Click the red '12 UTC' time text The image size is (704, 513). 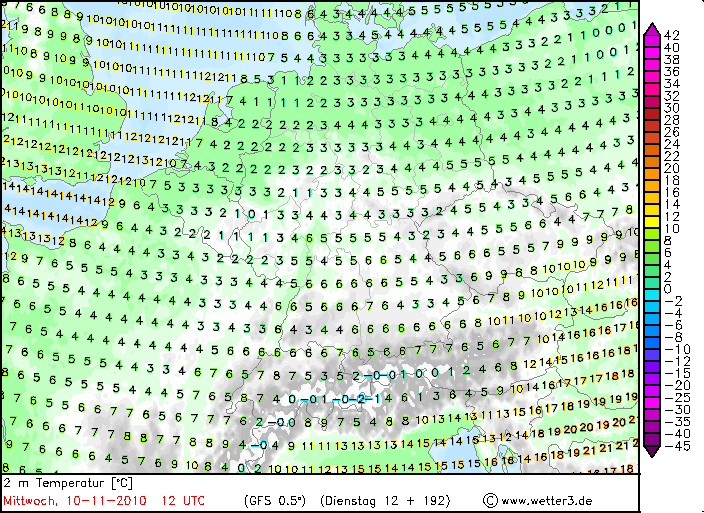183,501
